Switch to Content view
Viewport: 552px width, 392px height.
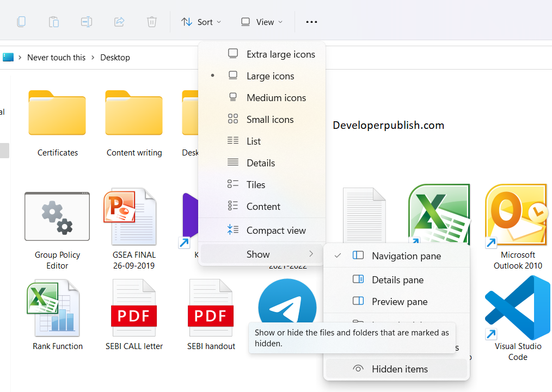[x=262, y=207]
